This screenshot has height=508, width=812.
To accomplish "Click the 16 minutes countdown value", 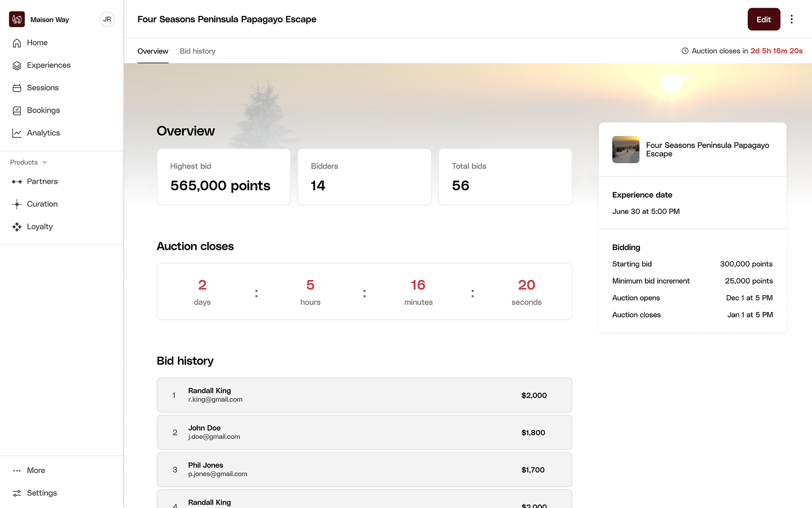I will [418, 285].
